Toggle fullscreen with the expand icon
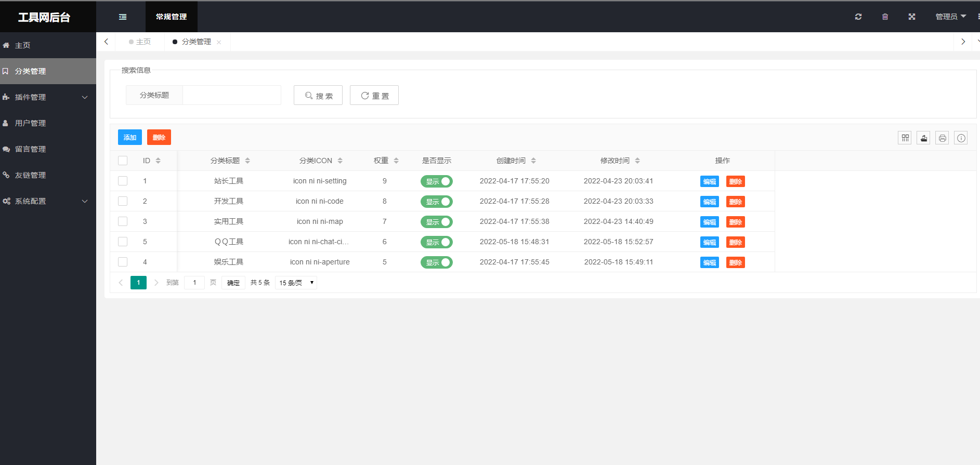 point(912,17)
